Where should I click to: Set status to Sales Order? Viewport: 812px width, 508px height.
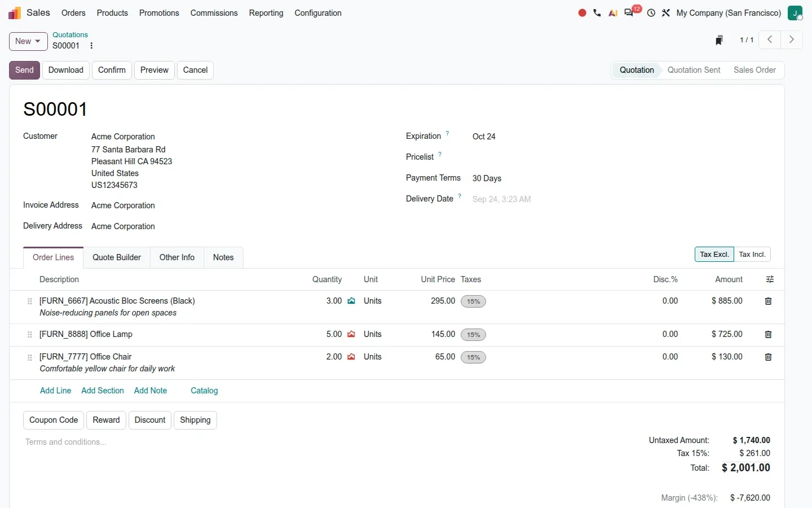pos(754,70)
